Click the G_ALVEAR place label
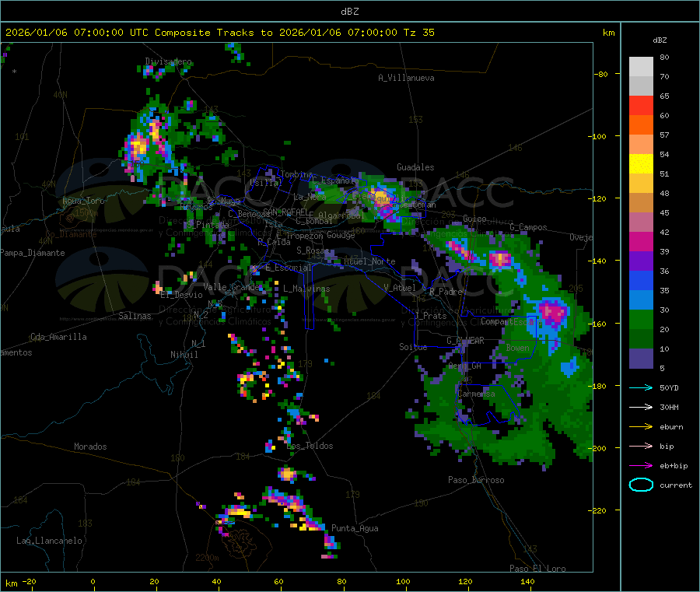Screen dimensions: 700x592 pos(466,341)
